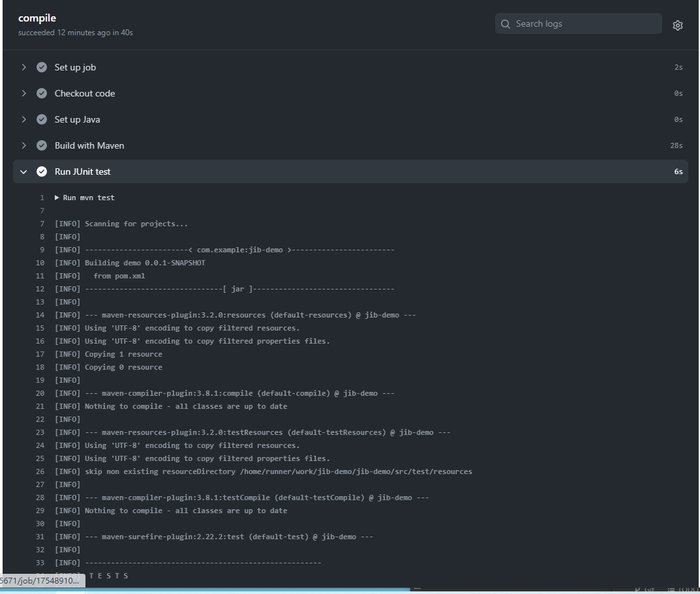Click the maven-surefire-plugin:2.22.2:test log line
The height and width of the screenshot is (594, 700).
[214, 537]
